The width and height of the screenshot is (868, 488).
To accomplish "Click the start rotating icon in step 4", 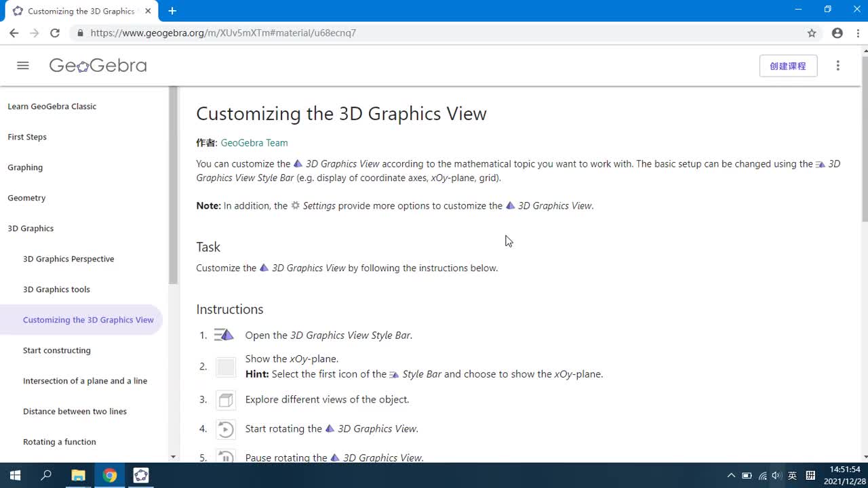I will 226,429.
